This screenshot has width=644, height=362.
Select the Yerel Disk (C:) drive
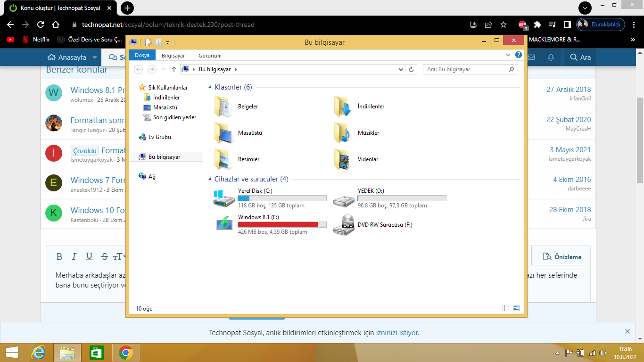click(x=270, y=198)
